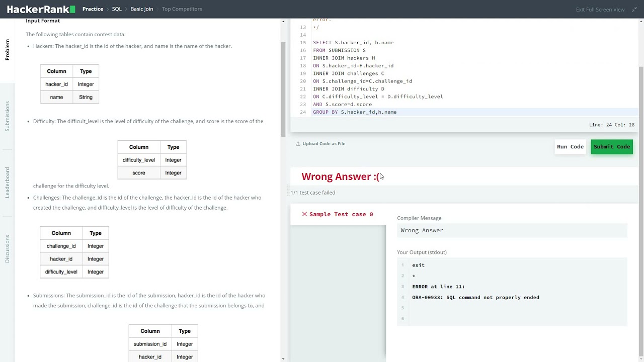Click Practice in the breadcrumb

coord(93,9)
